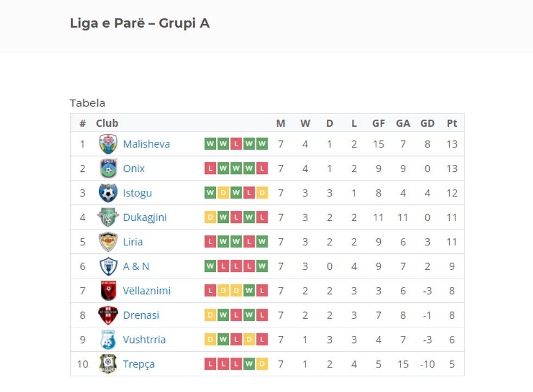Click the Club column header
Image resolution: width=533 pixels, height=392 pixels.
coord(107,123)
